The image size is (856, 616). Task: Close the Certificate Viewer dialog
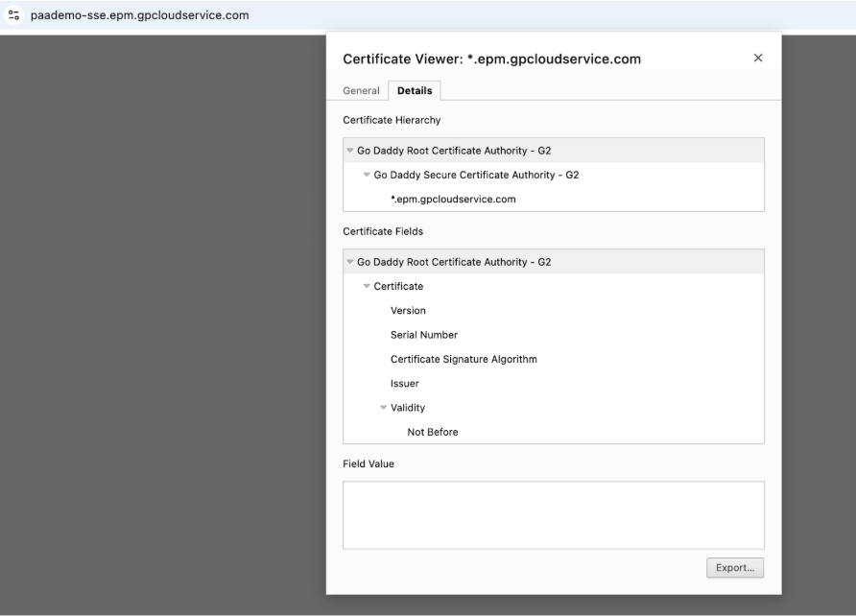pos(758,58)
